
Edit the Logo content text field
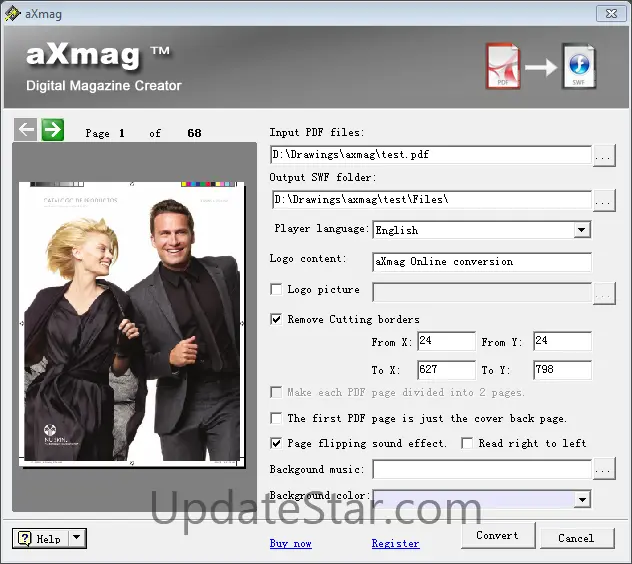pos(482,262)
